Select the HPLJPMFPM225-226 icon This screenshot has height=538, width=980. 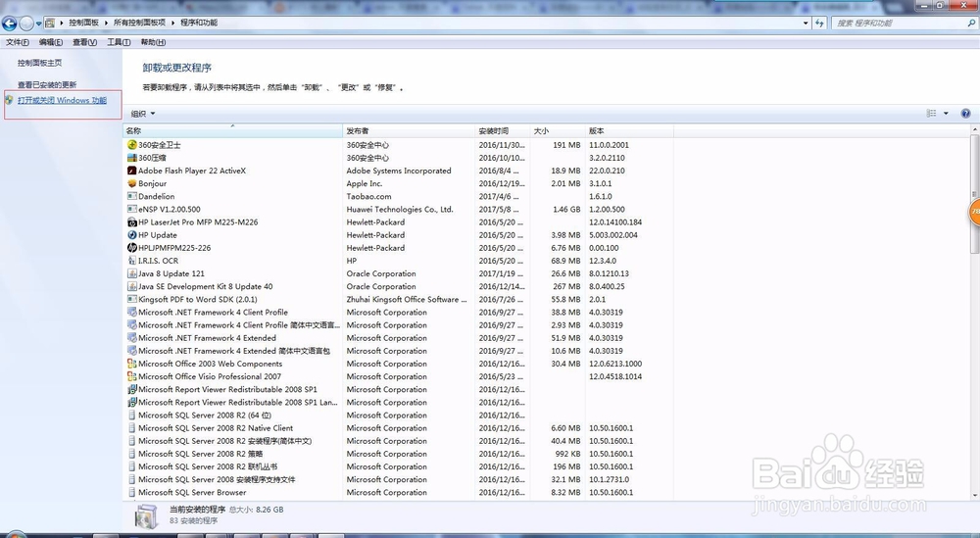tap(132, 248)
